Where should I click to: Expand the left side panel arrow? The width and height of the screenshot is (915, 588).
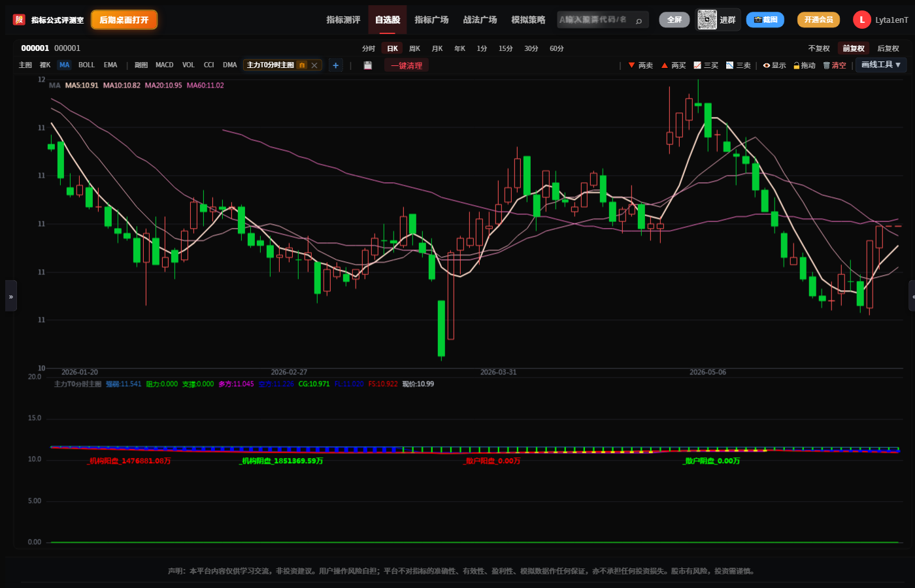click(10, 296)
